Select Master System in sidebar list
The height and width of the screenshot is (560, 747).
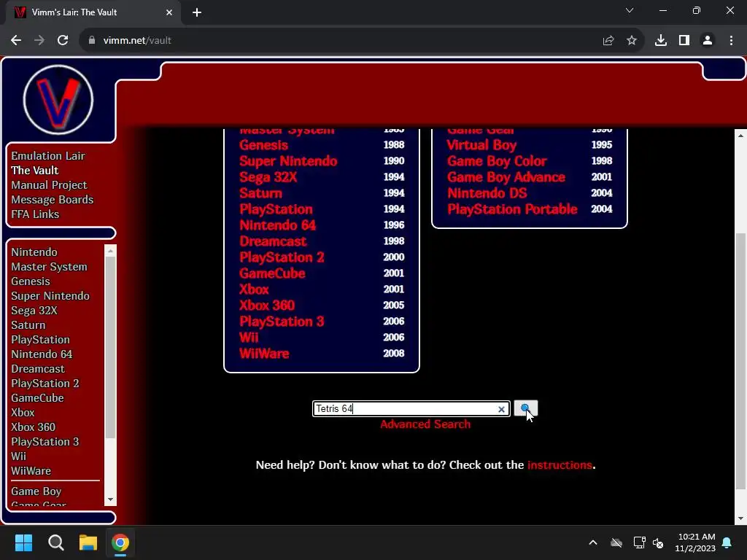click(x=49, y=267)
